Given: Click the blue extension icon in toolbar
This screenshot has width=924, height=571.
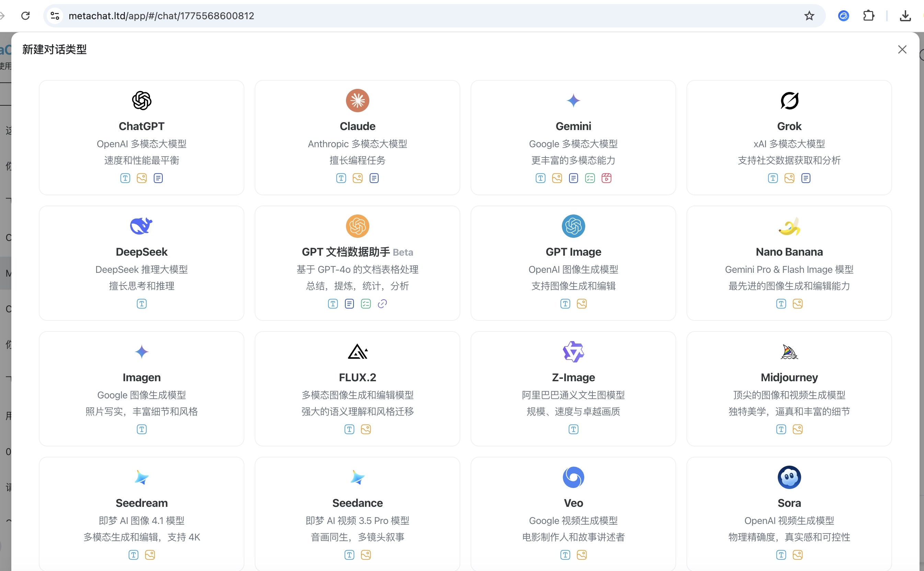Looking at the screenshot, I should point(844,16).
